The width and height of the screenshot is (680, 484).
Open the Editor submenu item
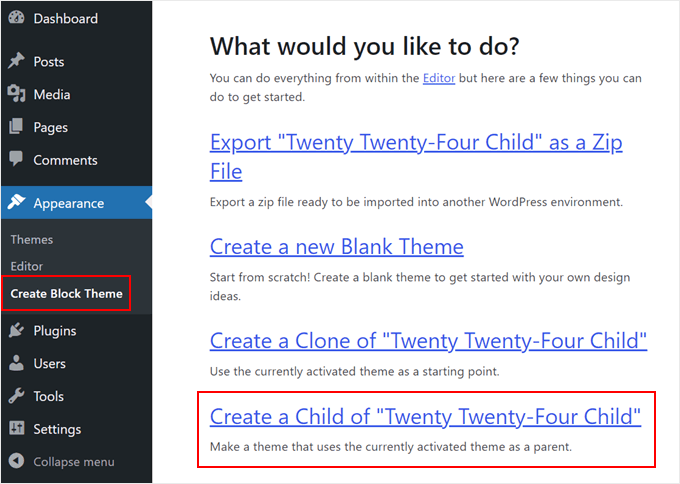pyautogui.click(x=27, y=267)
